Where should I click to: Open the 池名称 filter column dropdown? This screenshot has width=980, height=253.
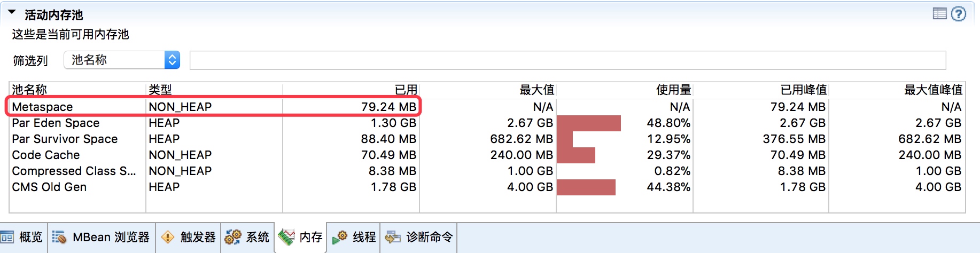click(122, 60)
